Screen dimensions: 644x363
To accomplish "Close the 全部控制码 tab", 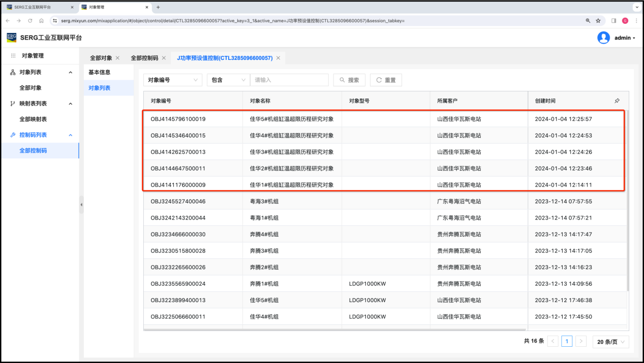I will point(164,58).
